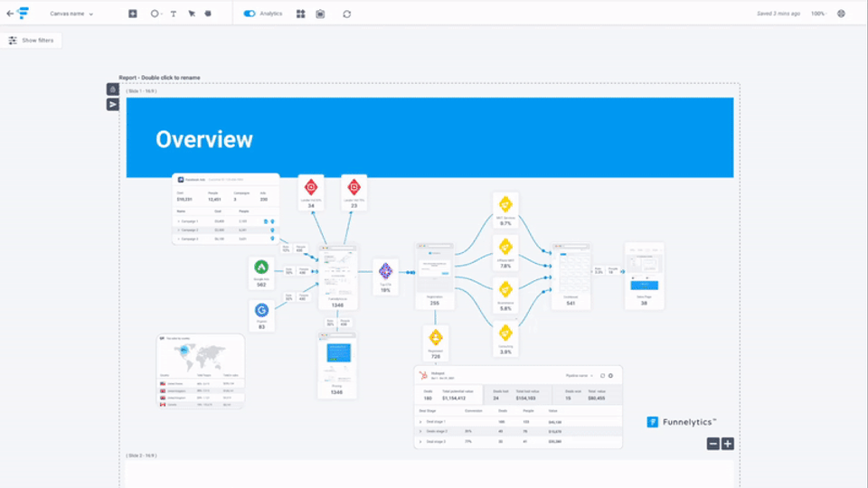This screenshot has width=868, height=488.
Task: Select the page thumbnail showing 1346 under Funnelytics
Action: pyautogui.click(x=337, y=277)
